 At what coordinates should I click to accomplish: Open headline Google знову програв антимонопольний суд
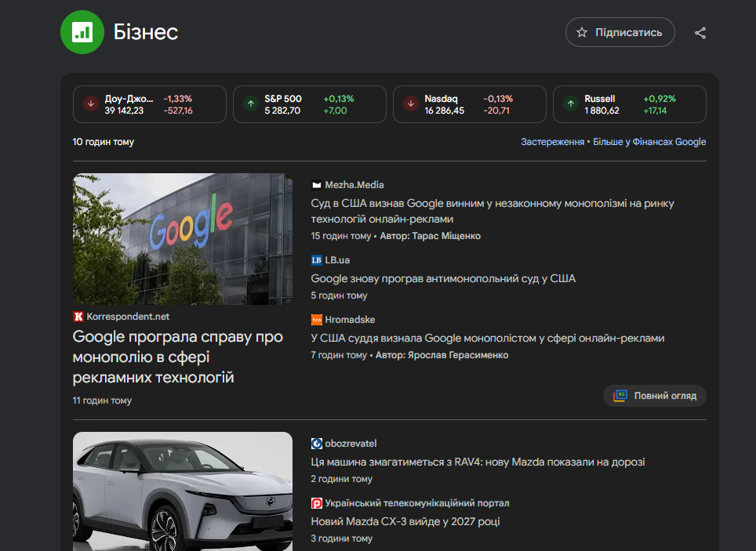tap(443, 278)
